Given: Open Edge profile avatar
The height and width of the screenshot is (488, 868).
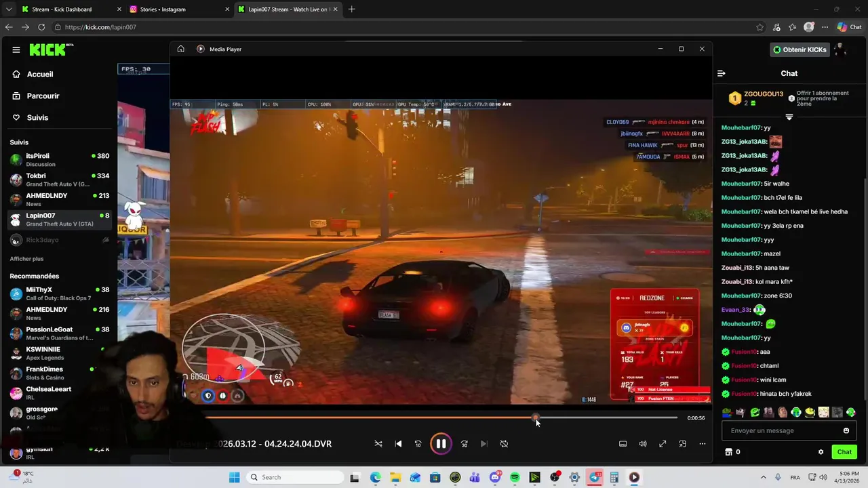Looking at the screenshot, I should pos(808,27).
